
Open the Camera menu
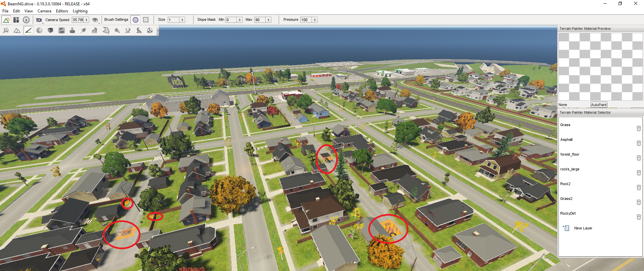pos(44,11)
